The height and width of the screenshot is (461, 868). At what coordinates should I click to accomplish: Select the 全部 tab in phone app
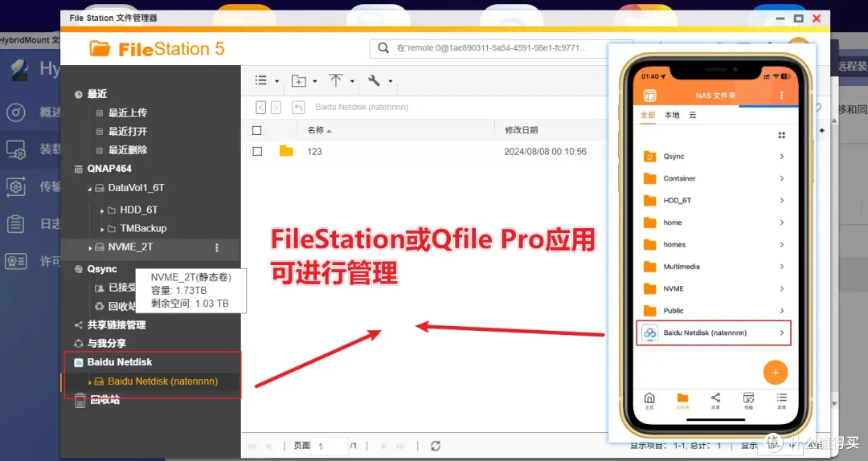click(x=648, y=115)
